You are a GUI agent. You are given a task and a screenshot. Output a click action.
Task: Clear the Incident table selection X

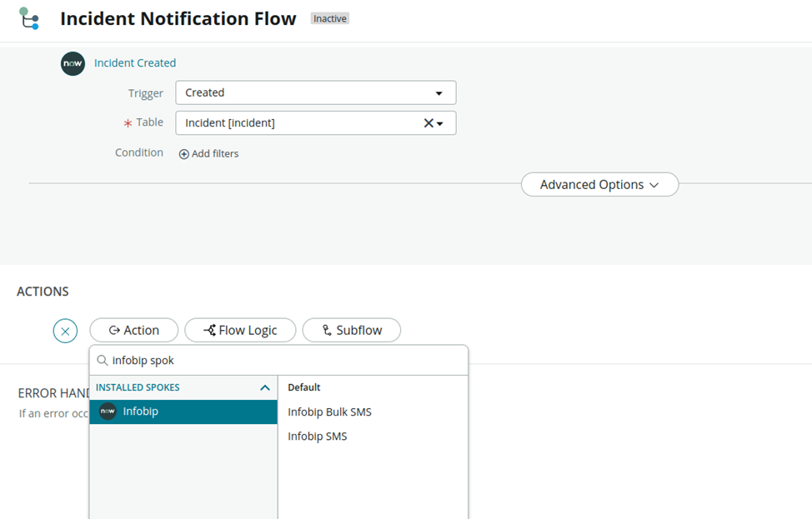(429, 123)
